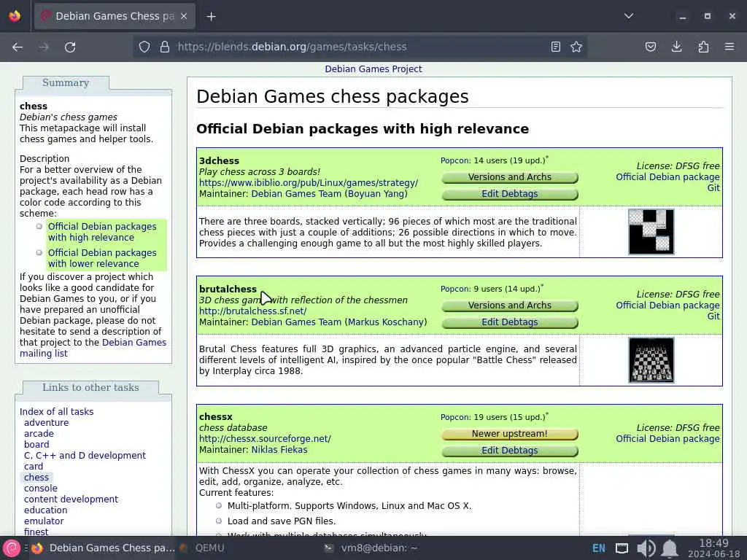
Task: Click the EN keyboard layout indicator
Action: [x=599, y=548]
